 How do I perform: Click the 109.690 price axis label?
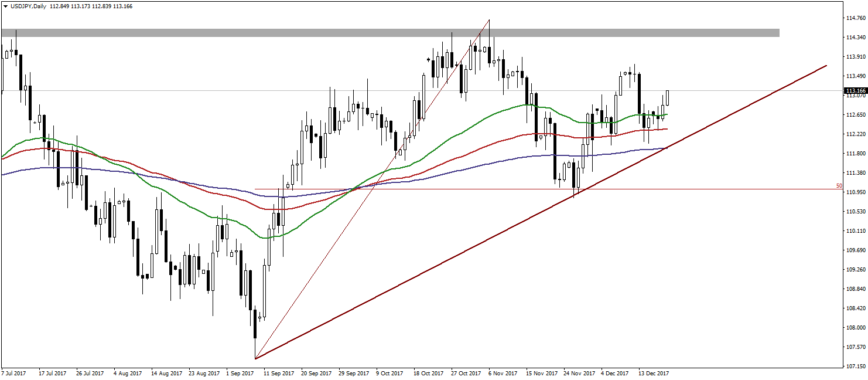pyautogui.click(x=856, y=250)
